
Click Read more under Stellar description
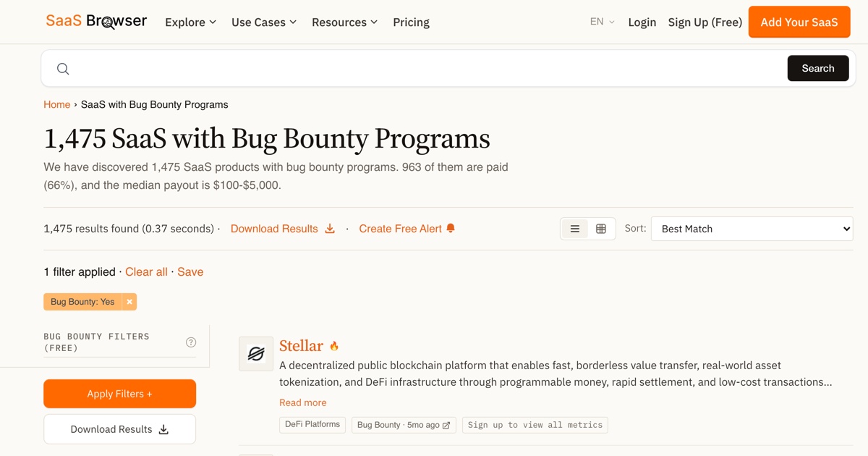pos(303,402)
